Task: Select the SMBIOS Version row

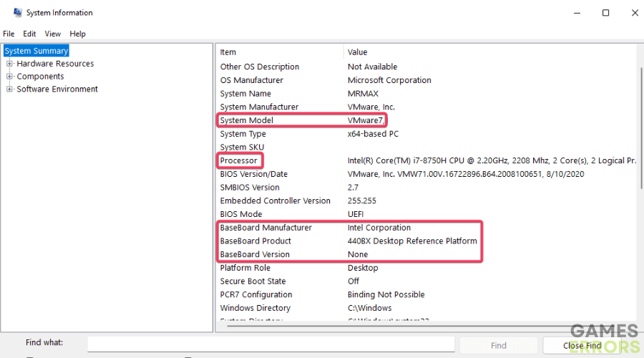Action: (x=427, y=188)
